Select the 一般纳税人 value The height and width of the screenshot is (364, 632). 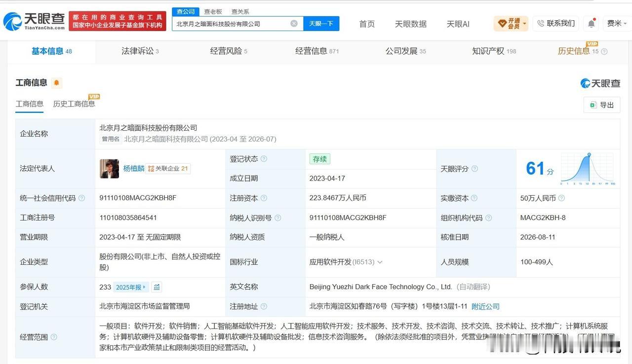(327, 237)
